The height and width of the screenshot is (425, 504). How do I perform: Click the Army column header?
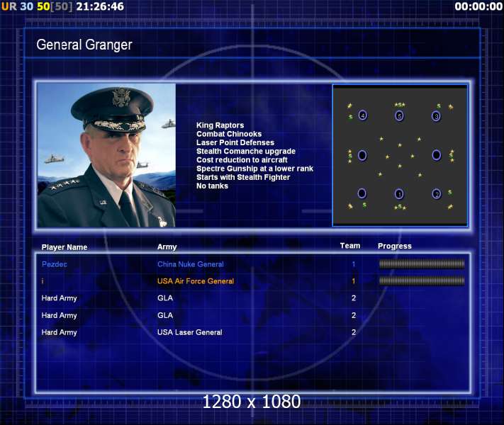167,247
